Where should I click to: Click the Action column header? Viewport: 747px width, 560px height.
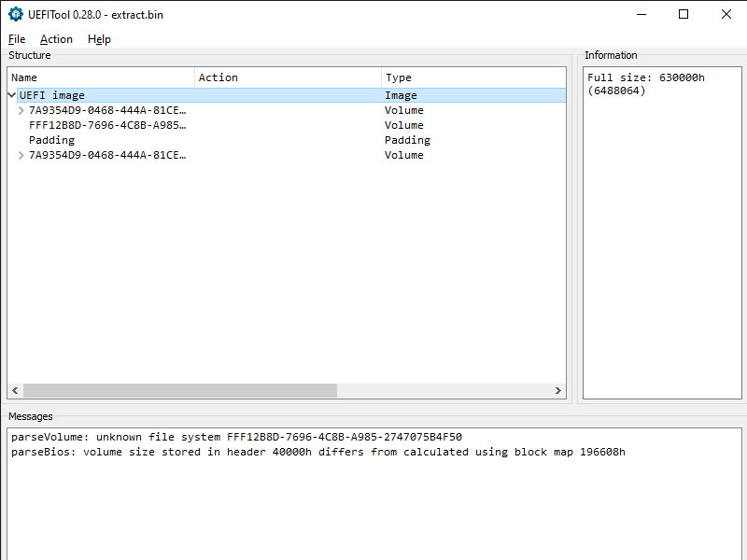289,77
